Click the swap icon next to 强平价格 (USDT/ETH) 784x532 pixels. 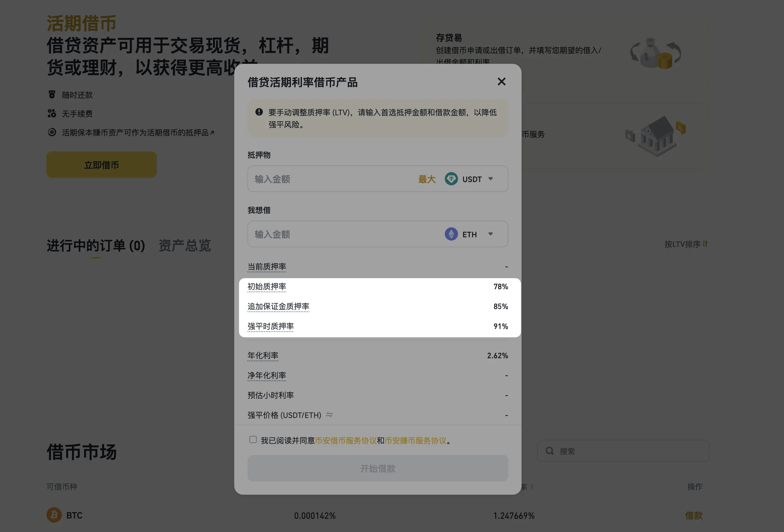click(329, 415)
